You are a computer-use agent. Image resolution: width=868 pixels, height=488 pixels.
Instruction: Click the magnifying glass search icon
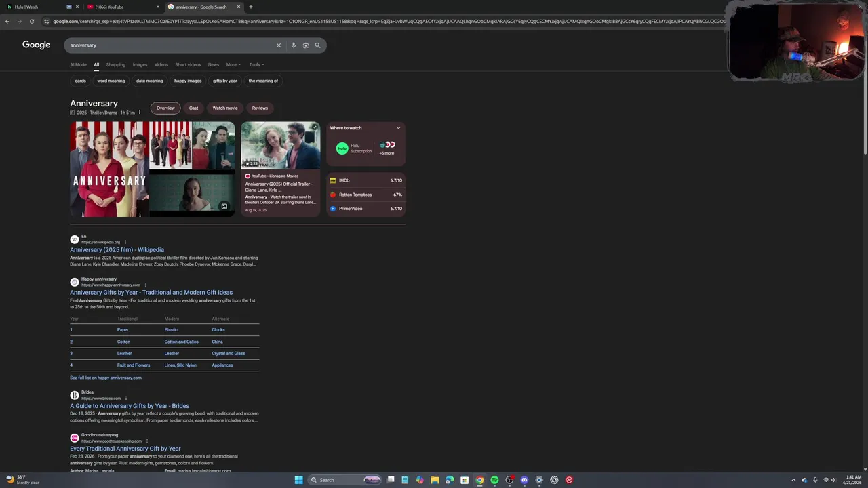(317, 45)
